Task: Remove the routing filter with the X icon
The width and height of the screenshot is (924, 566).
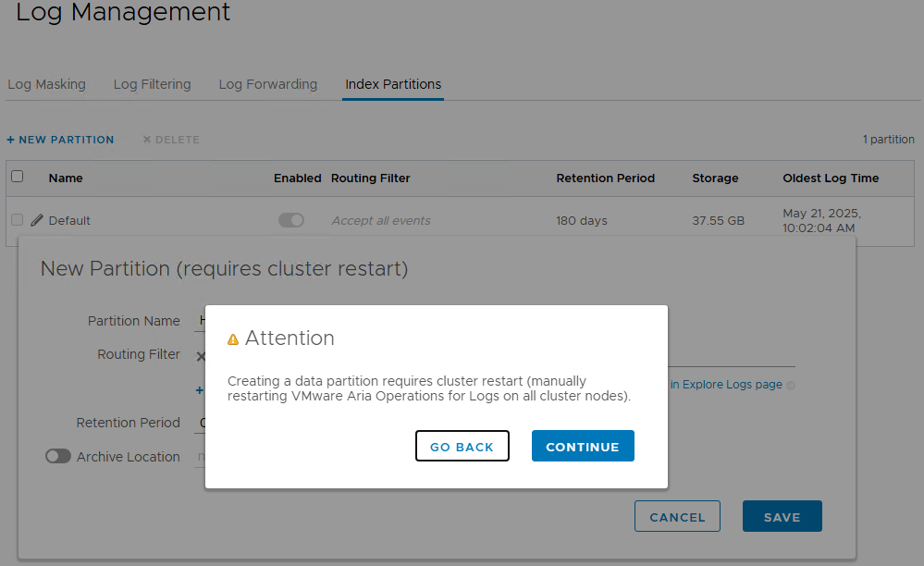Action: pyautogui.click(x=200, y=356)
